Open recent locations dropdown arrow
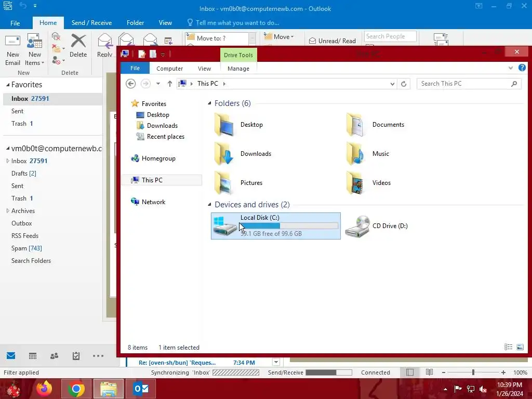The width and height of the screenshot is (532, 399). click(x=158, y=84)
